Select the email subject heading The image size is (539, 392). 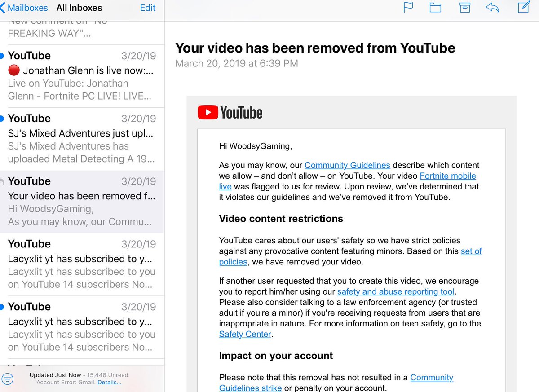click(315, 48)
